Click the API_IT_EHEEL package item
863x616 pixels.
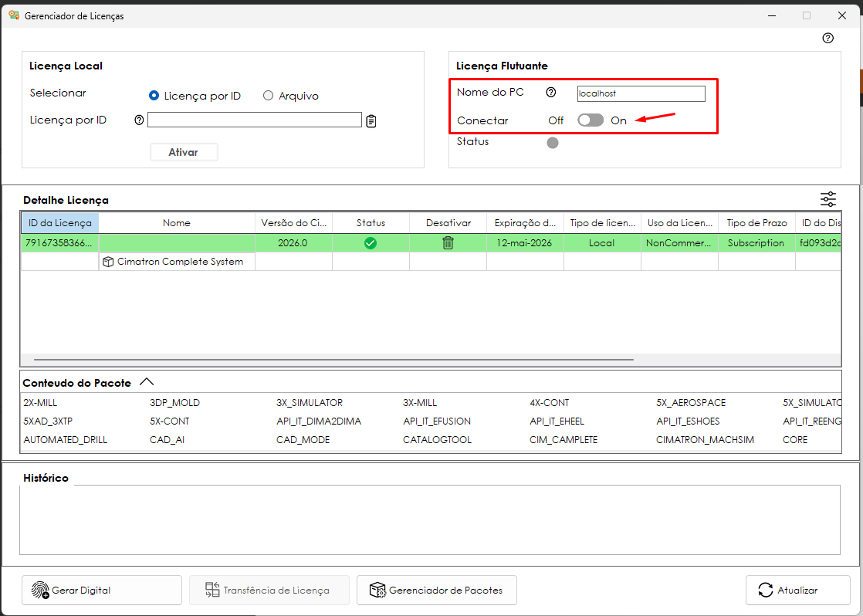[557, 421]
